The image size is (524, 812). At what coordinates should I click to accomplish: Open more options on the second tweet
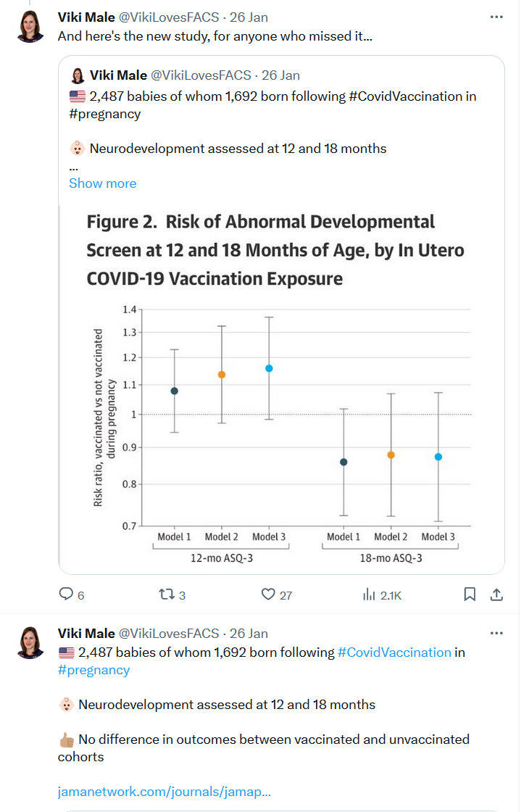pyautogui.click(x=496, y=634)
